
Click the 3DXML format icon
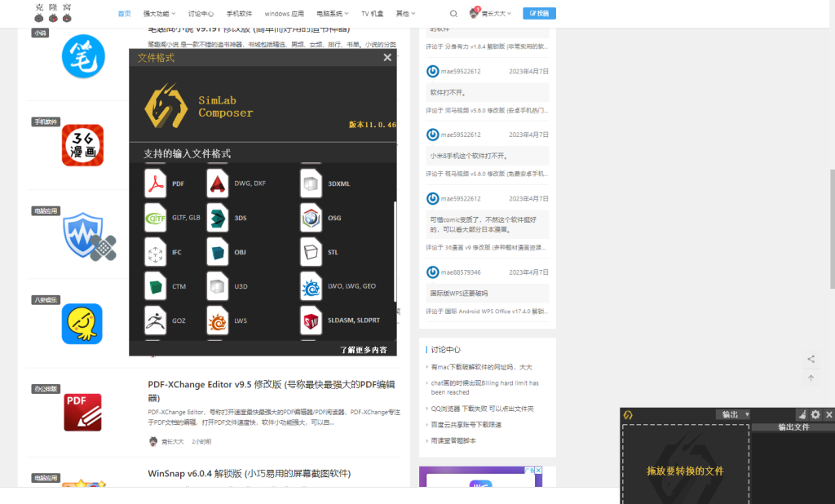311,183
